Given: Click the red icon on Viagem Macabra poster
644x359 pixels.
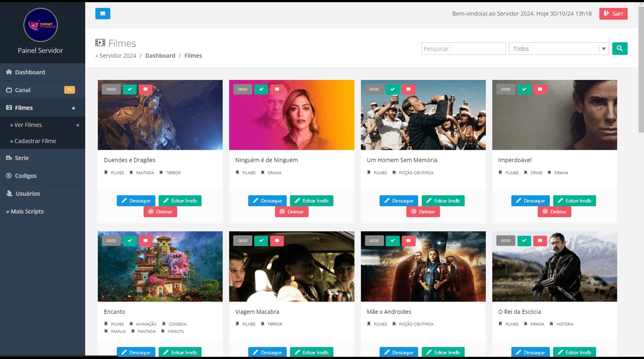Looking at the screenshot, I should click(277, 240).
